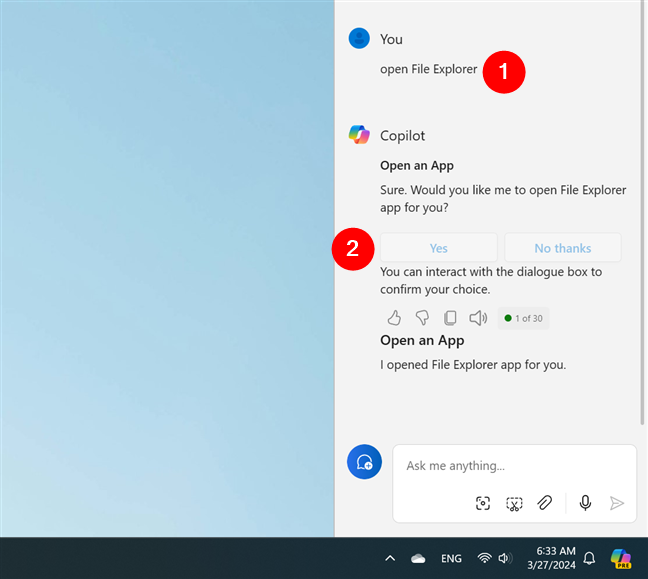
Task: Click the read aloud speaker icon
Action: (478, 318)
